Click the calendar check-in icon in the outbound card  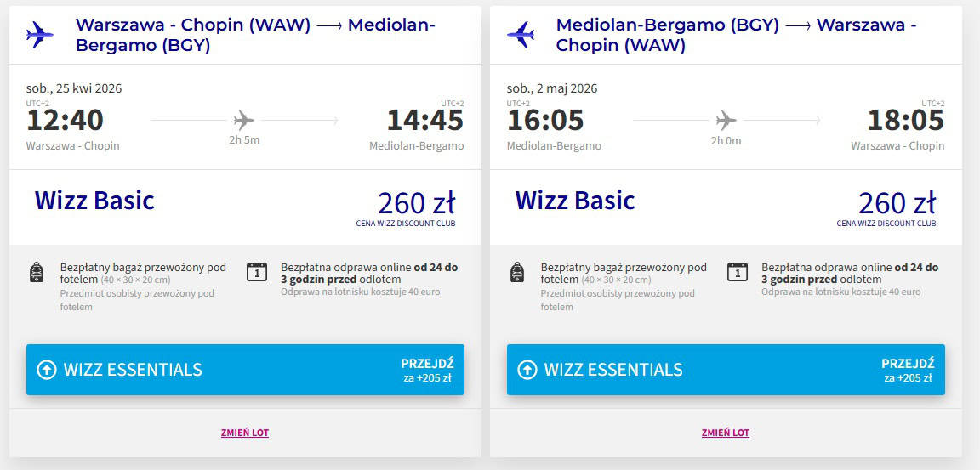click(x=256, y=272)
